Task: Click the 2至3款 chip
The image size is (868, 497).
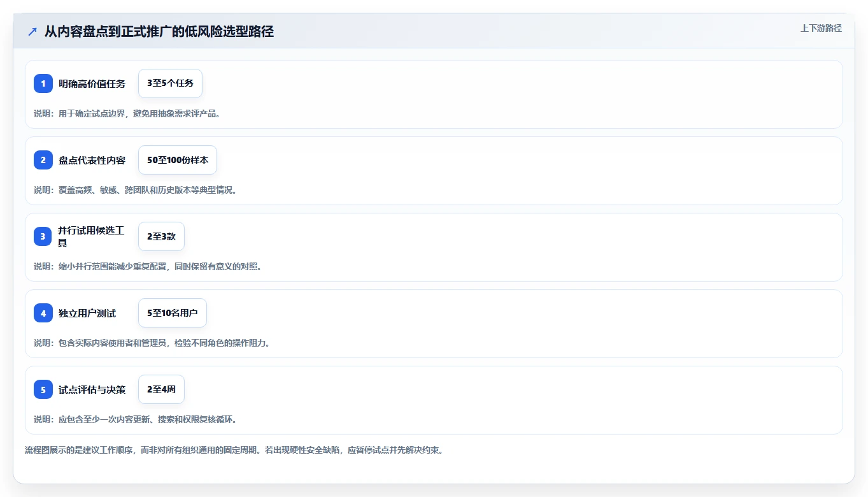Action: click(x=161, y=236)
